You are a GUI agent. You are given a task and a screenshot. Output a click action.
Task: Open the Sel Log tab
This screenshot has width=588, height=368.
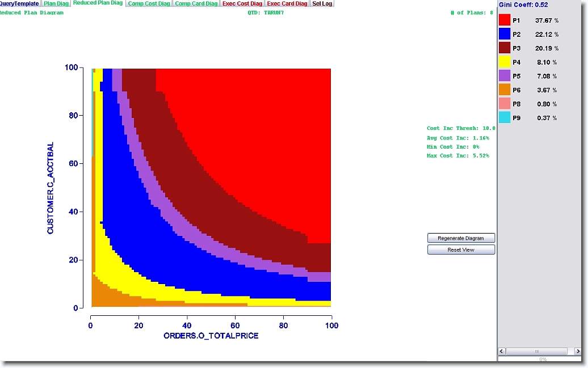pos(322,3)
